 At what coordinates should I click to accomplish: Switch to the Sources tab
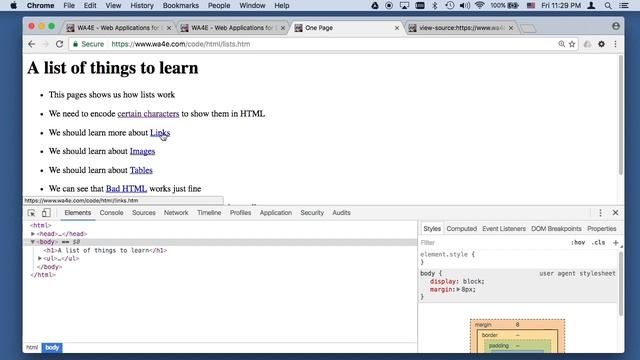click(144, 213)
